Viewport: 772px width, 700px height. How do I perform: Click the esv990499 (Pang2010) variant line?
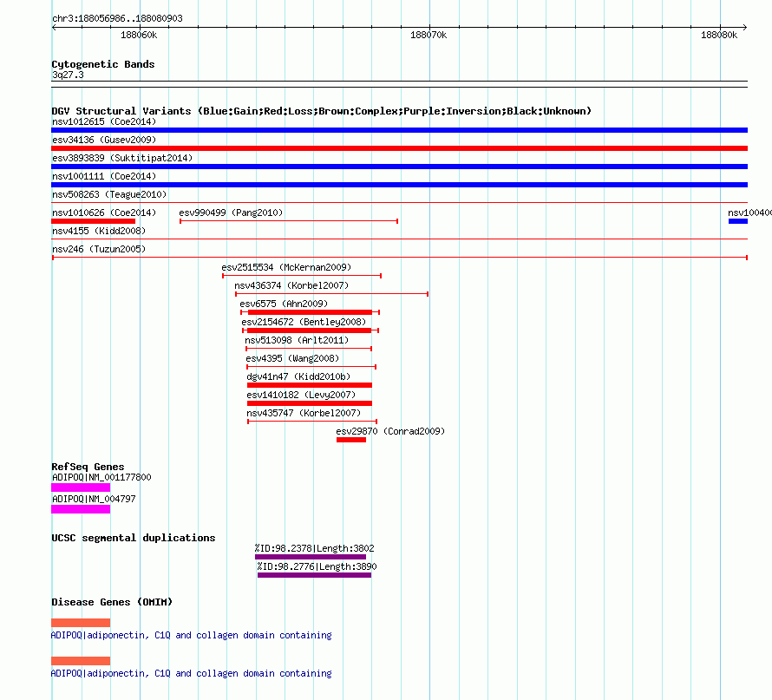[289, 221]
